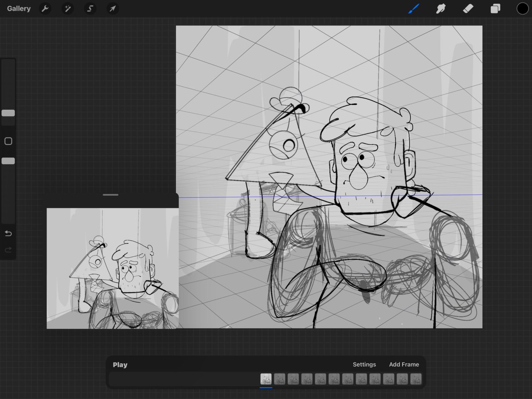The image size is (532, 399).
Task: Grab the reference window's top handle bar
Action: point(110,194)
